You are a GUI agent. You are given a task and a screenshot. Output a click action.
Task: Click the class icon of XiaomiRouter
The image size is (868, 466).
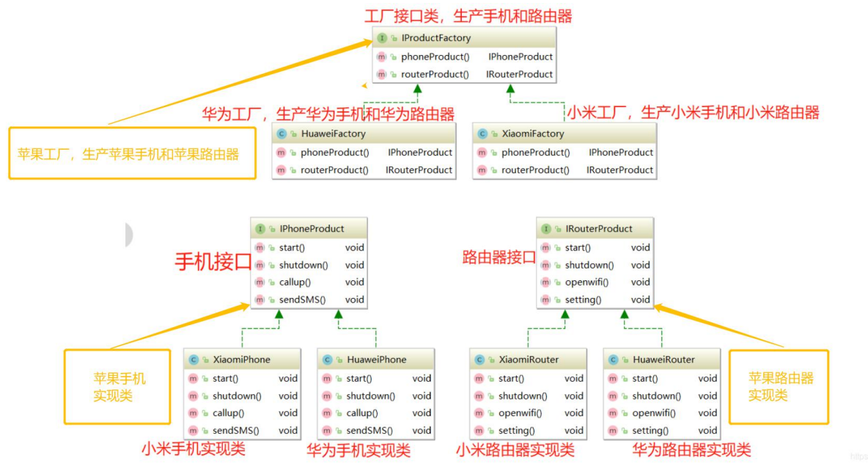point(479,360)
